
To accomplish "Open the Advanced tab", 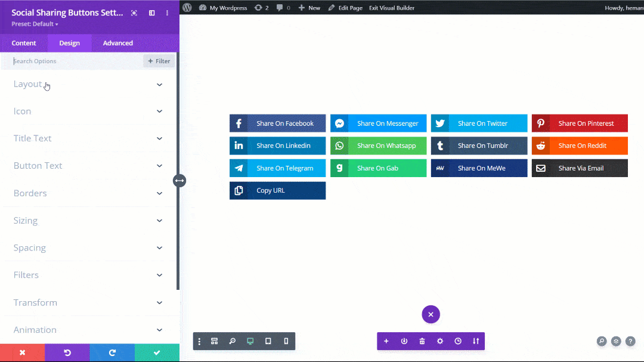I will [x=118, y=43].
